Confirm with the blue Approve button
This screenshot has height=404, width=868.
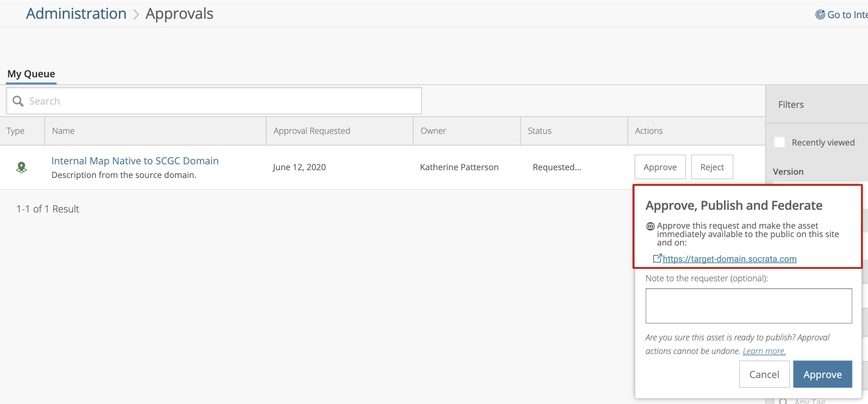822,374
